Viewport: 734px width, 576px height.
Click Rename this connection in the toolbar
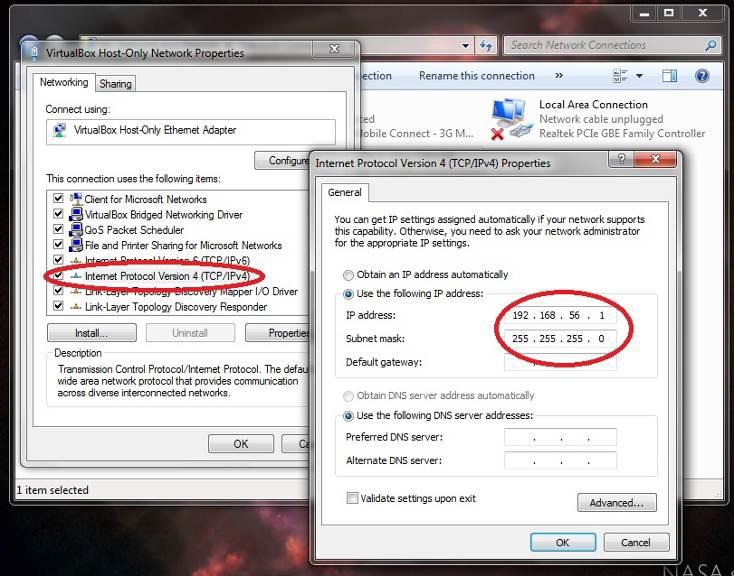click(x=477, y=75)
